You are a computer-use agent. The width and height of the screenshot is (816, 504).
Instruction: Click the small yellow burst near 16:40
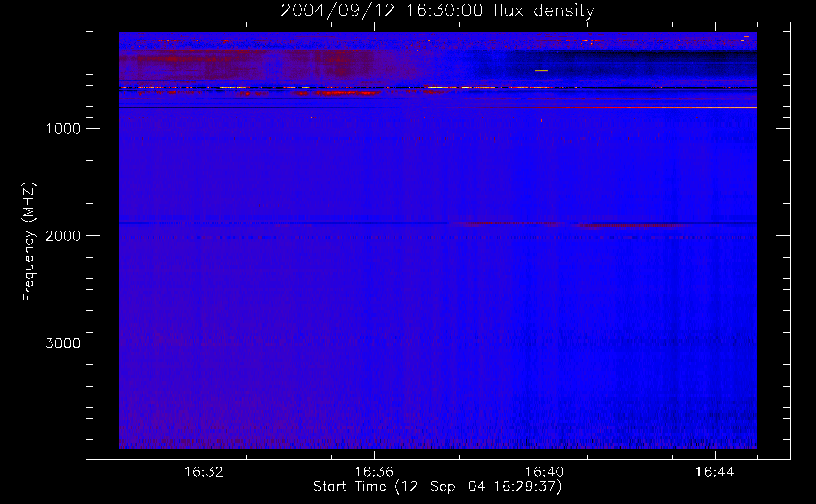click(541, 71)
